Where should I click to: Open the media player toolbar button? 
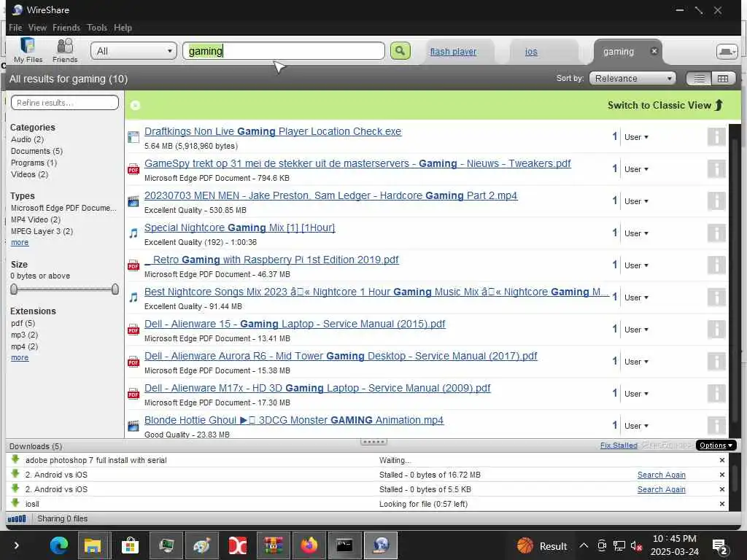point(727,52)
